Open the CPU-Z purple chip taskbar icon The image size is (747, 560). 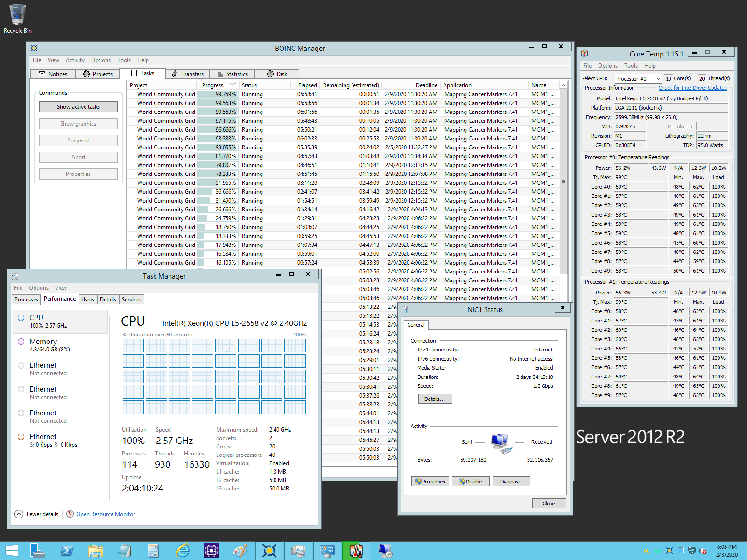point(211,551)
